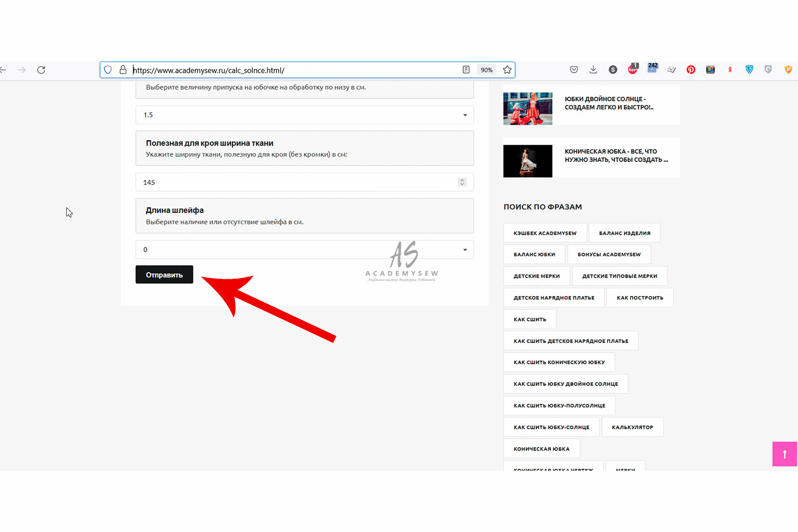View site security lock info
Viewport: 798px width, 532px height.
click(123, 70)
